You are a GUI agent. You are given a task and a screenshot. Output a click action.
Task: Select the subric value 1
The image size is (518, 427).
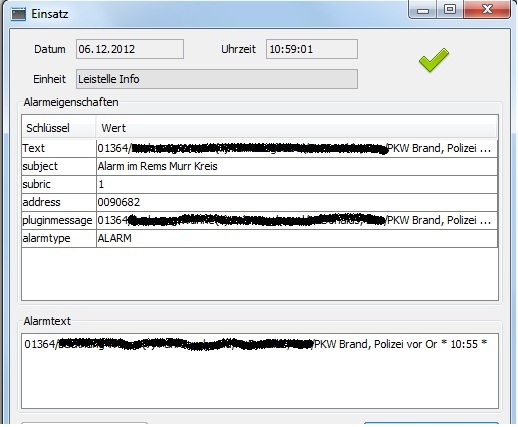click(x=297, y=184)
